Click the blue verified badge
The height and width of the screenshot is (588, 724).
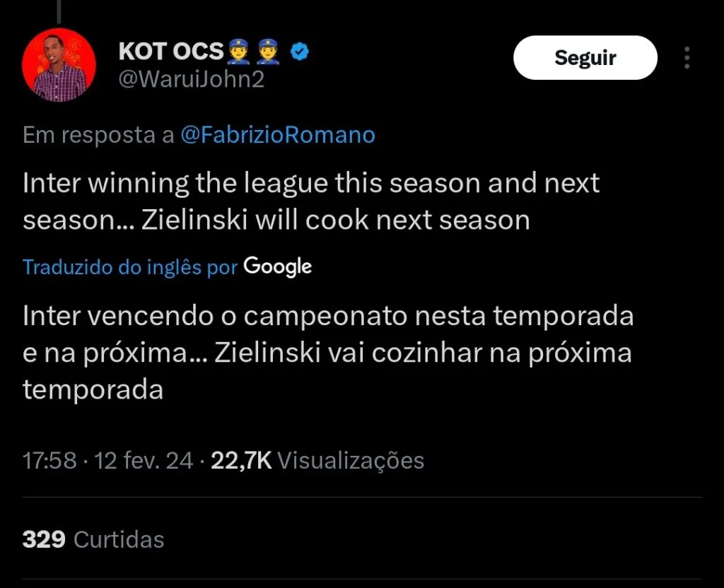pyautogui.click(x=300, y=52)
